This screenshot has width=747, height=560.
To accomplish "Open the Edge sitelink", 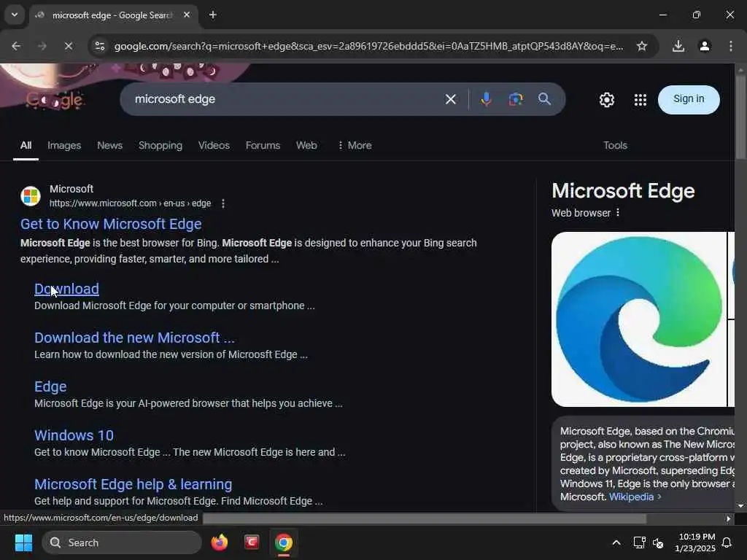I will (x=50, y=386).
